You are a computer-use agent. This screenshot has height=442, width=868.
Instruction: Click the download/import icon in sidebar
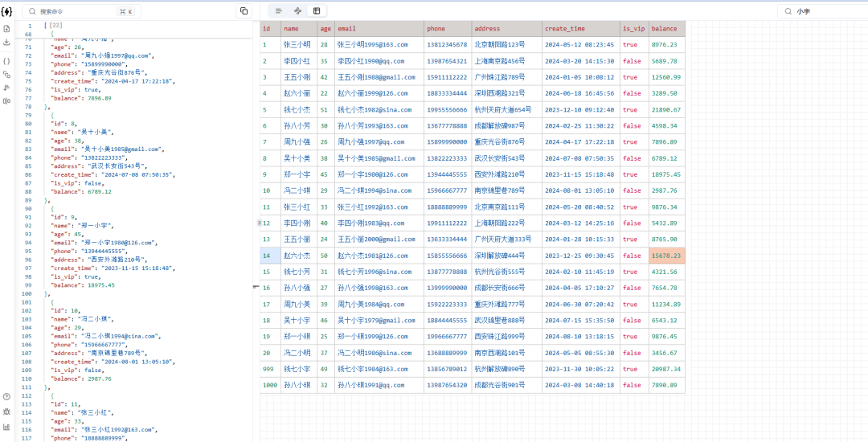click(7, 42)
